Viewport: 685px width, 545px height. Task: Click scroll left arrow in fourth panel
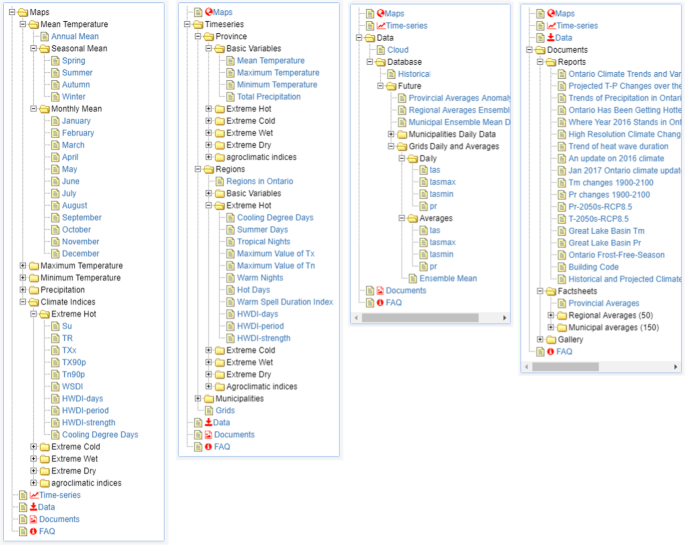[526, 367]
